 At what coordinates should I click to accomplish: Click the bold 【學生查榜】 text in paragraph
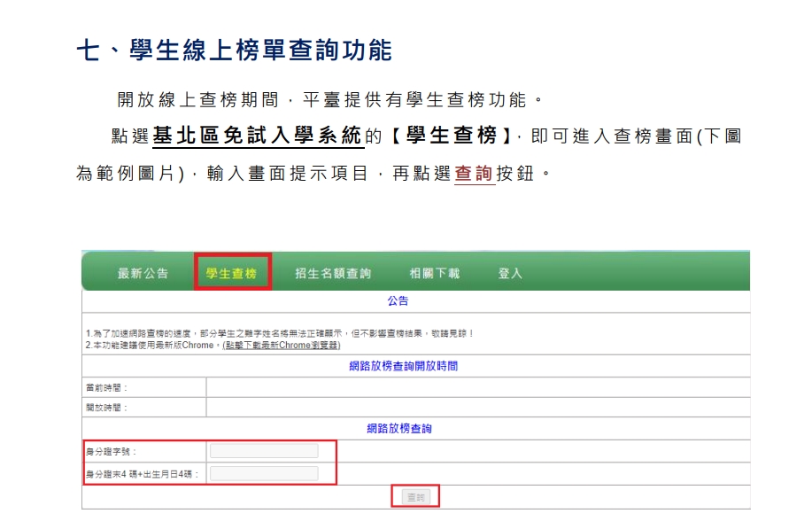pyautogui.click(x=451, y=136)
